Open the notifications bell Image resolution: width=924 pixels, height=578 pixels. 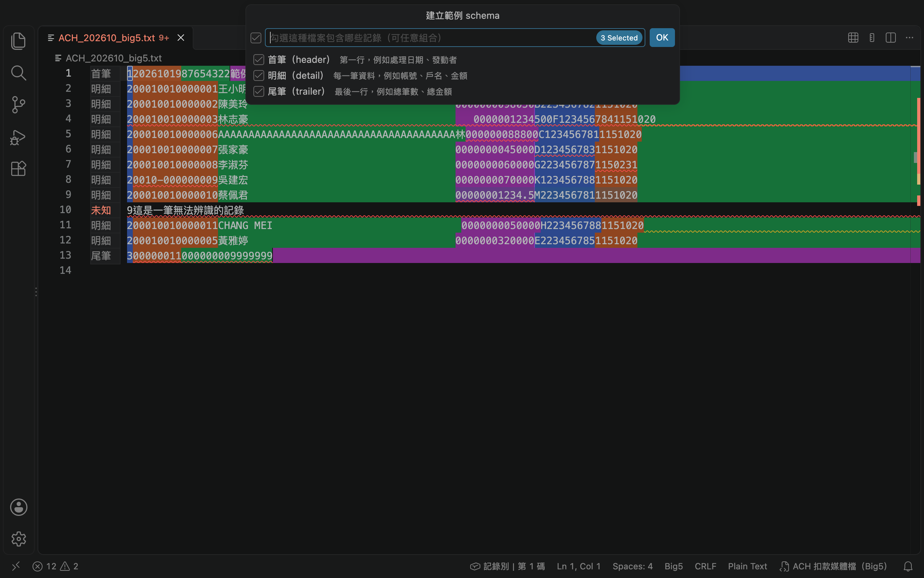coord(908,566)
